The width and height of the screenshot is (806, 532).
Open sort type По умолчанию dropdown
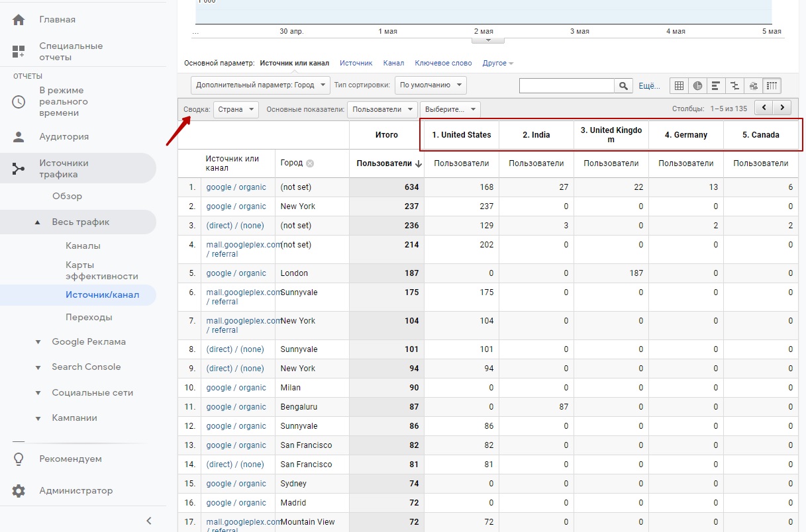click(x=430, y=85)
